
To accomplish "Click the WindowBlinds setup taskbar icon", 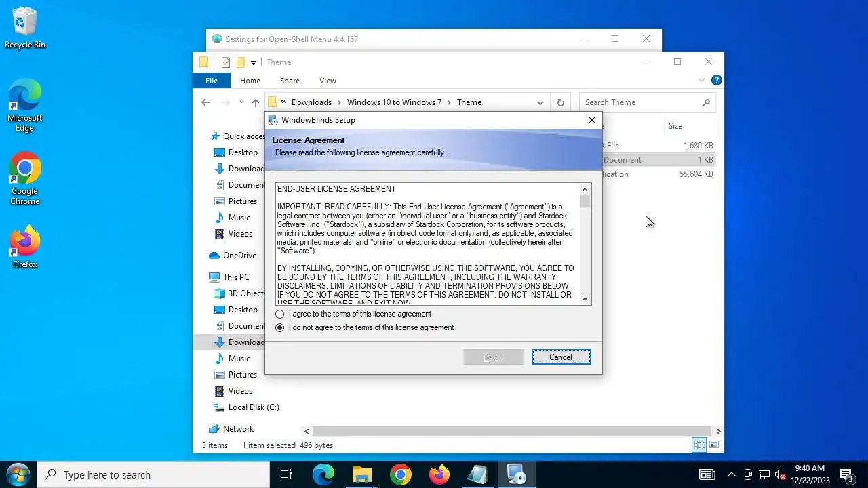I will point(517,475).
